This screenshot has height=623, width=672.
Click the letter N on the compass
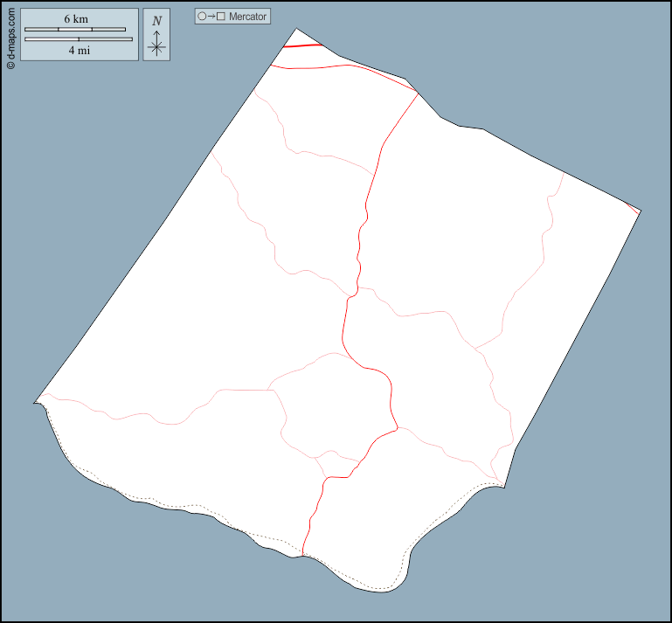tap(156, 21)
